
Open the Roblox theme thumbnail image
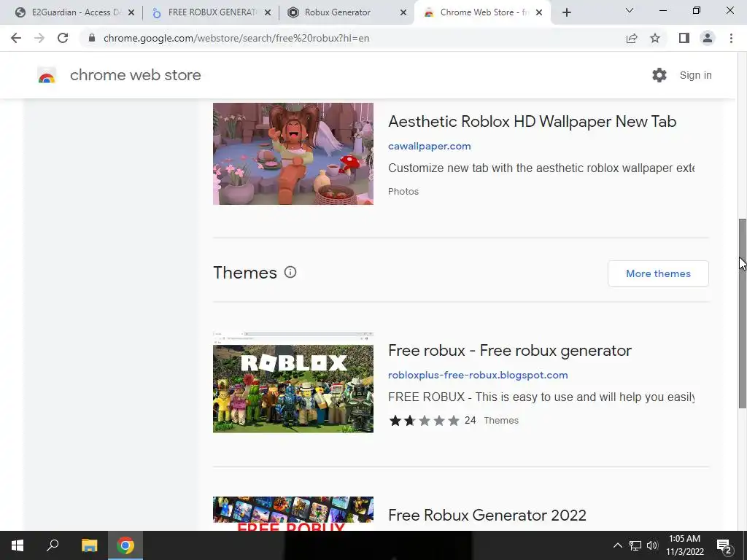point(293,382)
